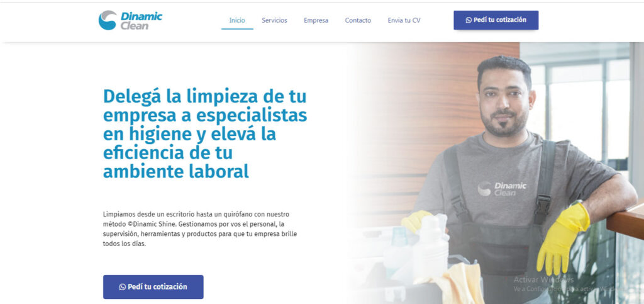Go to the Servicios menu item

pos(274,20)
